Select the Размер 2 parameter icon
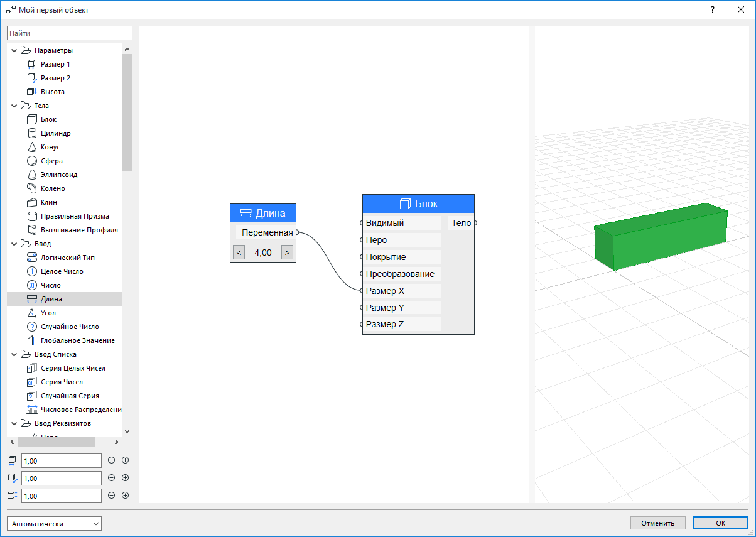This screenshot has height=537, width=756. 32,78
